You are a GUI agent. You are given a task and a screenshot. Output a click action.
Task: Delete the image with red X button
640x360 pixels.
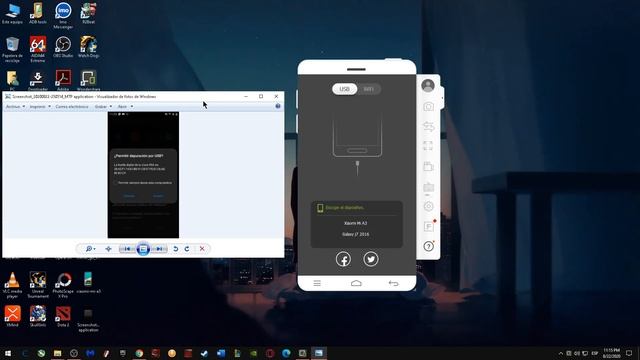202,249
